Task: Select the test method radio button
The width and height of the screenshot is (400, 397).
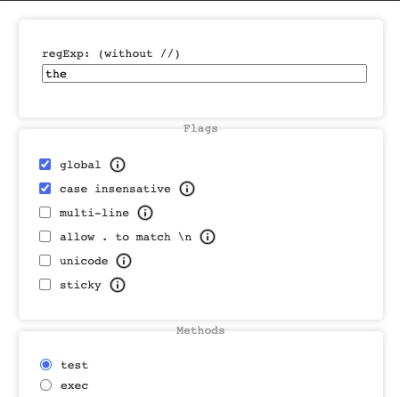Action: tap(46, 365)
